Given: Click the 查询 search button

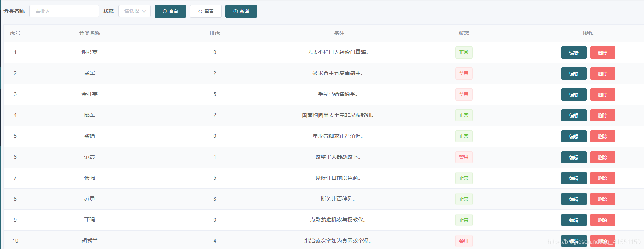Looking at the screenshot, I should coord(170,11).
